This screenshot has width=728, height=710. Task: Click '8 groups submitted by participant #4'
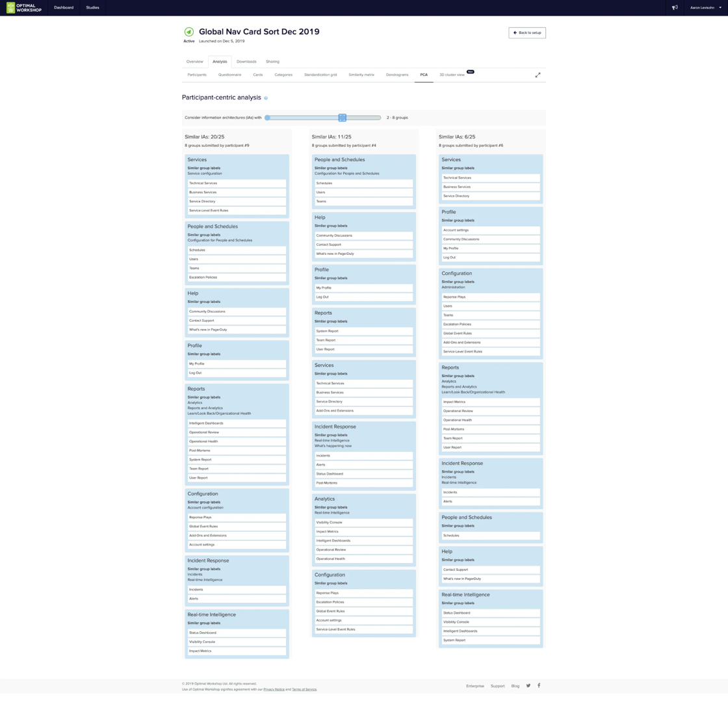click(x=344, y=146)
